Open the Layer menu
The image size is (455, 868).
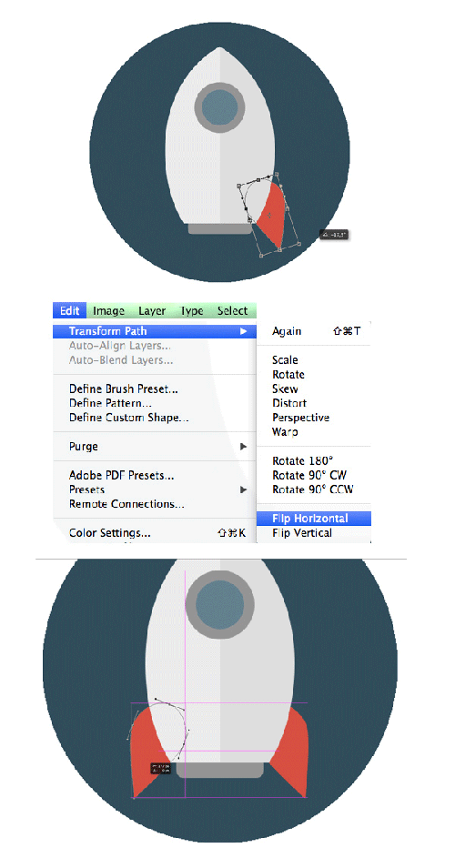pyautogui.click(x=152, y=310)
